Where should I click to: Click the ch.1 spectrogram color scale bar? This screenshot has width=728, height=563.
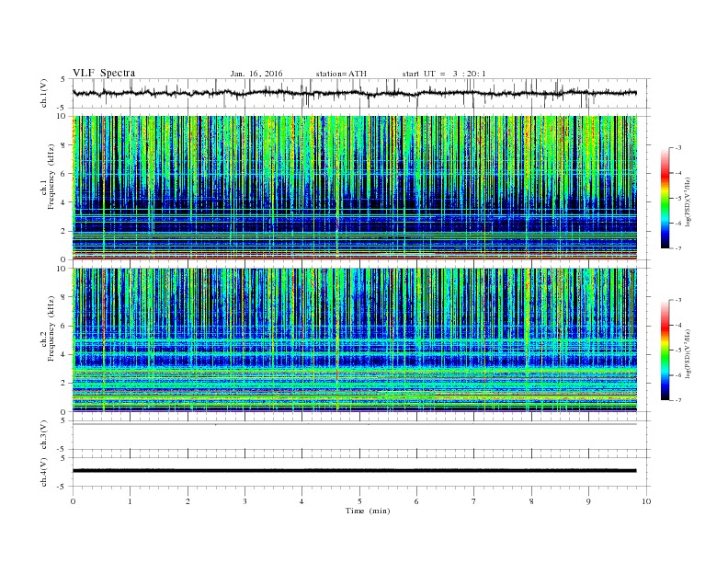[665, 198]
